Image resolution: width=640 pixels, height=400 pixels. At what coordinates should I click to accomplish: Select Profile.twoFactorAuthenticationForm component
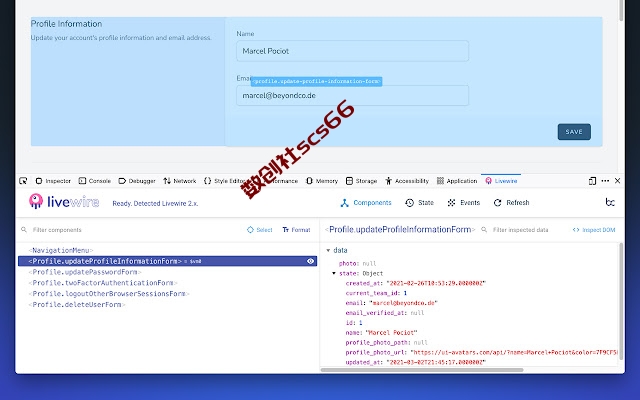pos(103,283)
